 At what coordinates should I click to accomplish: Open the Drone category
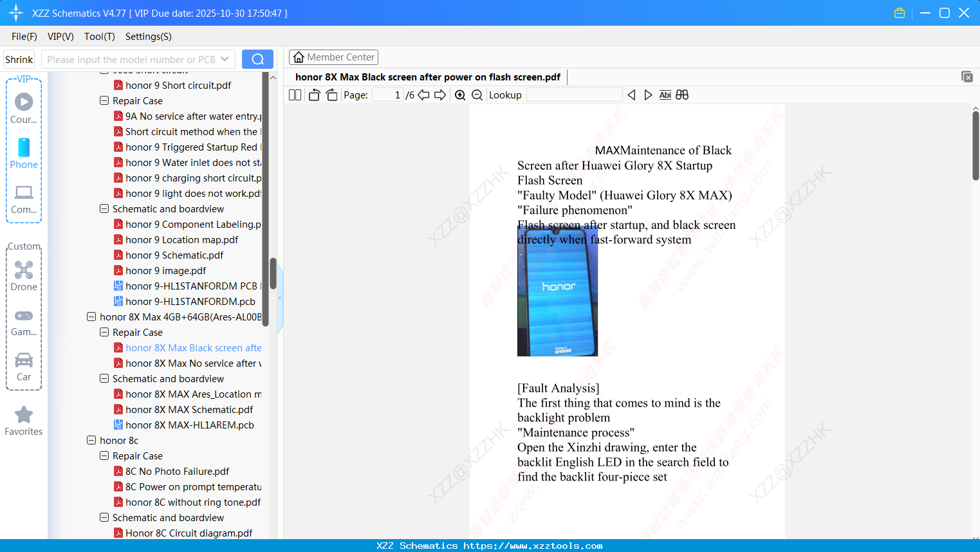click(x=24, y=276)
